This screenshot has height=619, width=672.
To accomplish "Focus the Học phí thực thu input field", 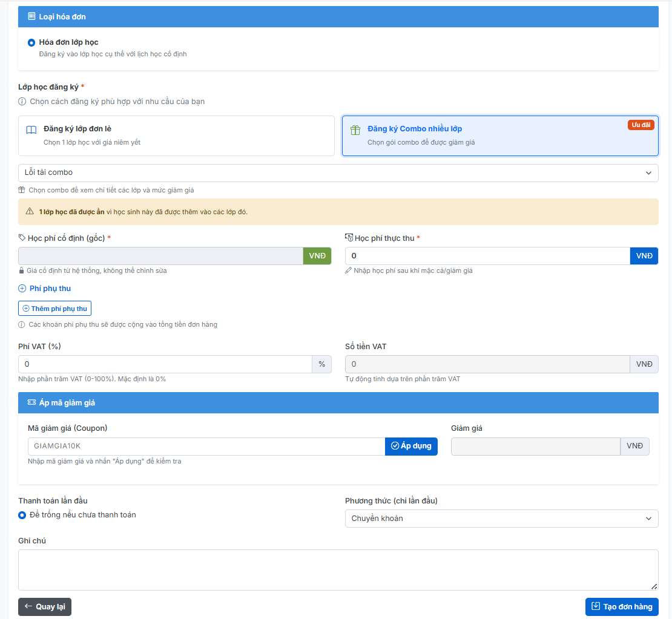I will 487,256.
